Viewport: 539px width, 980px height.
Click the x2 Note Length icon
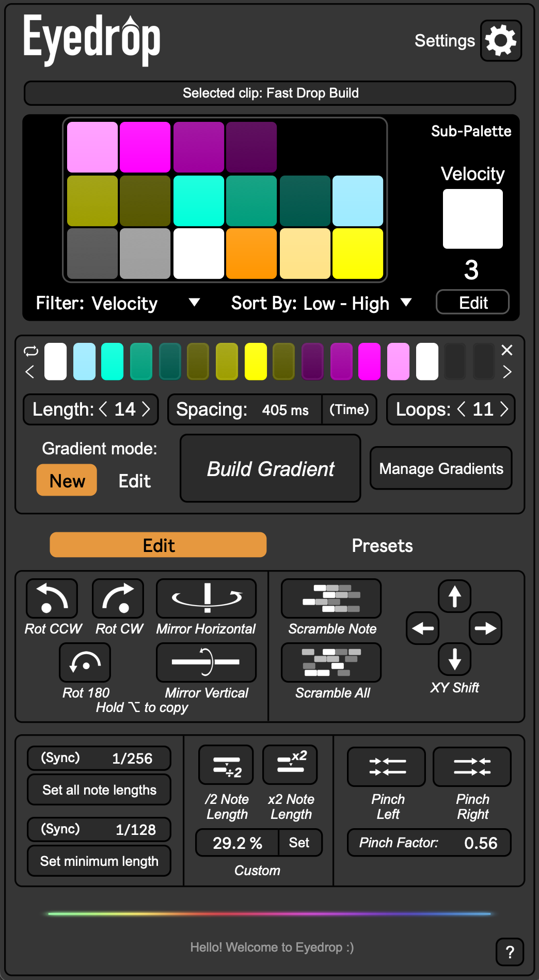click(x=290, y=765)
